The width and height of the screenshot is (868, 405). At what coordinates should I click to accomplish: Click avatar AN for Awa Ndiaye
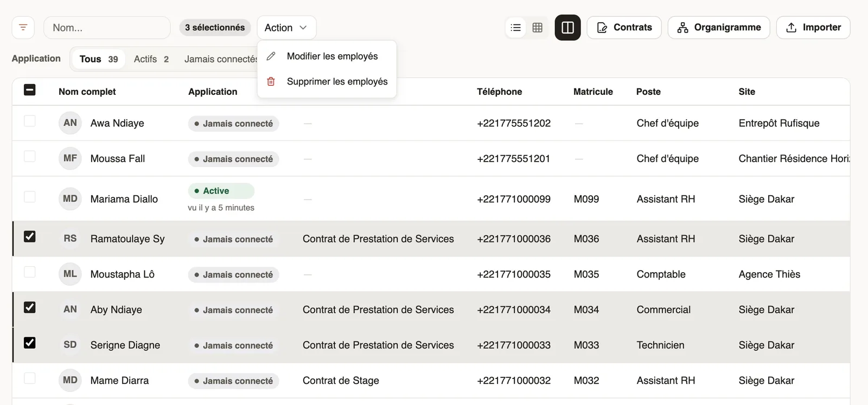point(70,123)
